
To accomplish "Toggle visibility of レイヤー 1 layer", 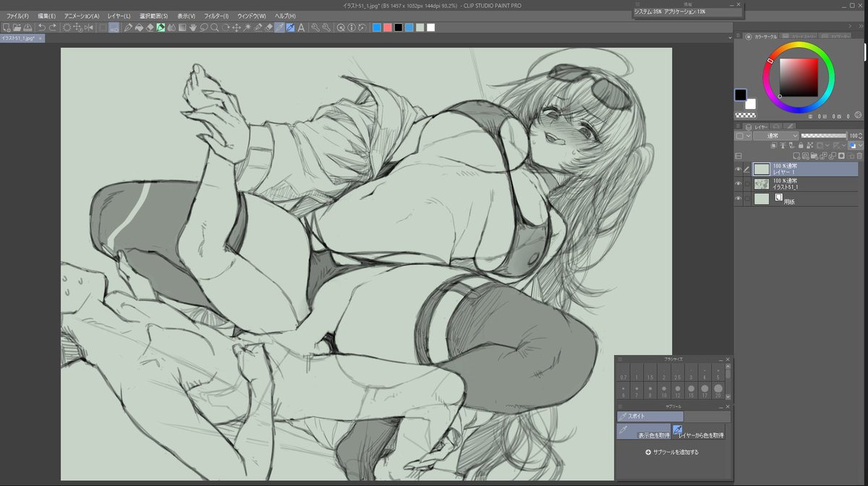I will [738, 169].
